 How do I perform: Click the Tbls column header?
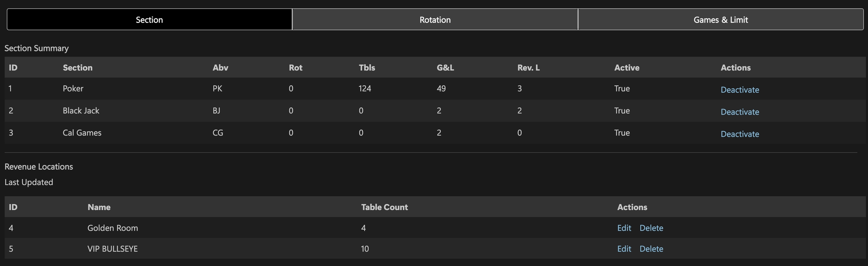[x=367, y=68]
